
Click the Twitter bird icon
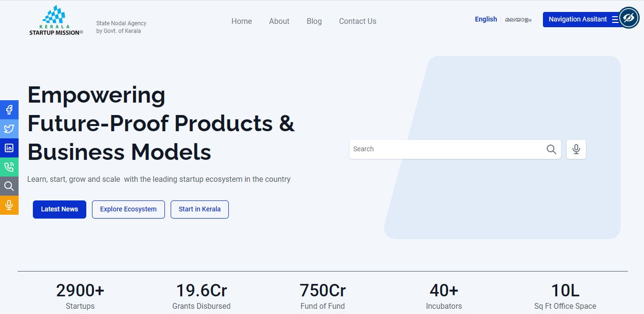tap(9, 129)
